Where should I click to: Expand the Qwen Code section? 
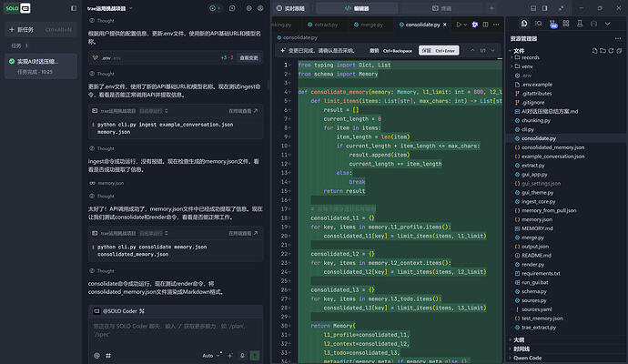(x=527, y=358)
